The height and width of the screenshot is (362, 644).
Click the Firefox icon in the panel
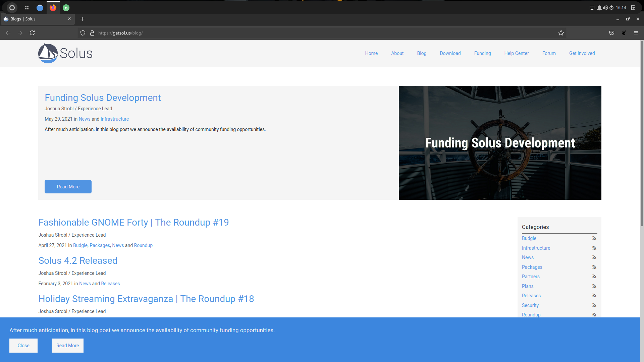(x=53, y=7)
